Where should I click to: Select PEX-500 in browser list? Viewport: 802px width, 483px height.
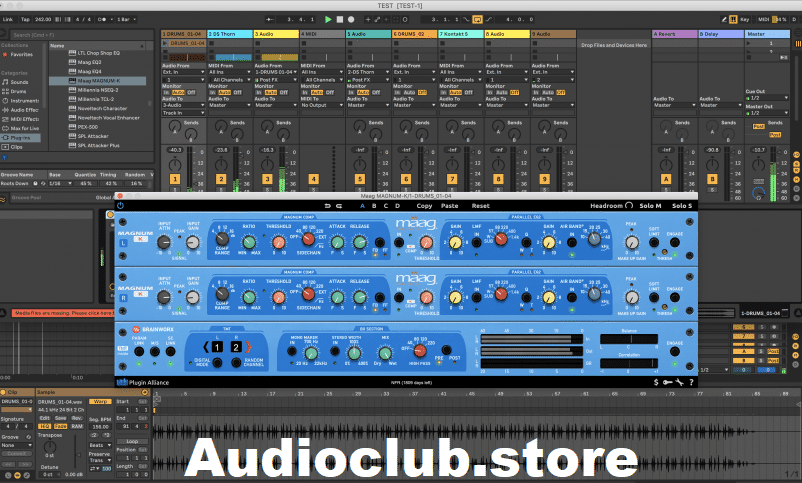pyautogui.click(x=87, y=127)
